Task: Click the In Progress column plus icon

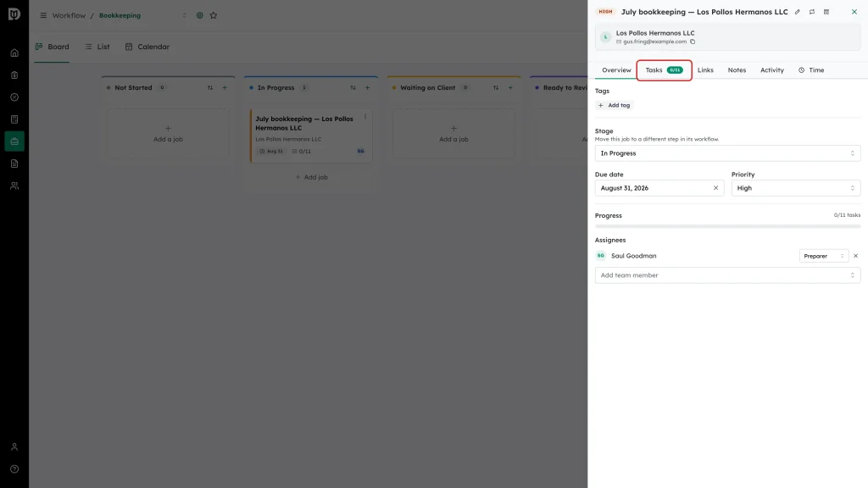Action: [367, 87]
